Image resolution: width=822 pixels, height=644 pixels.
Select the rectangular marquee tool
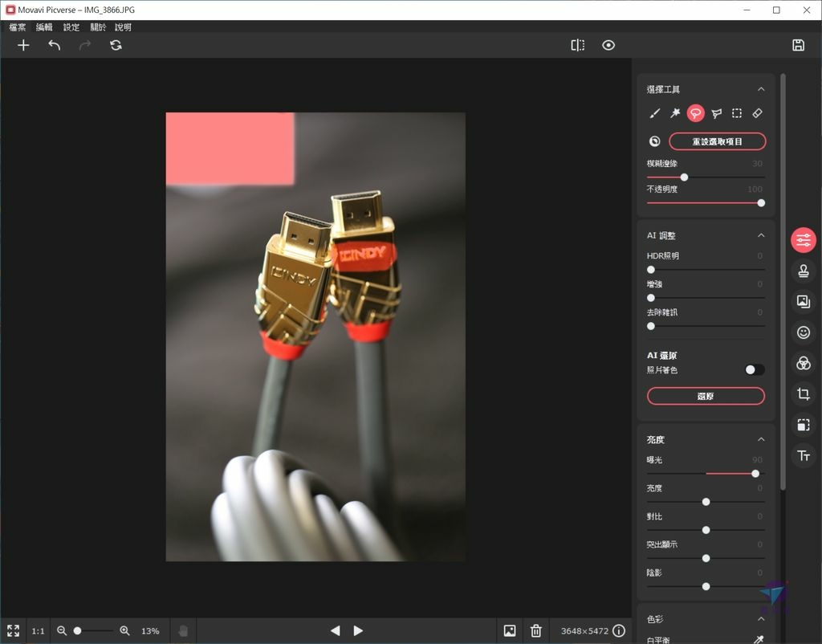737,112
